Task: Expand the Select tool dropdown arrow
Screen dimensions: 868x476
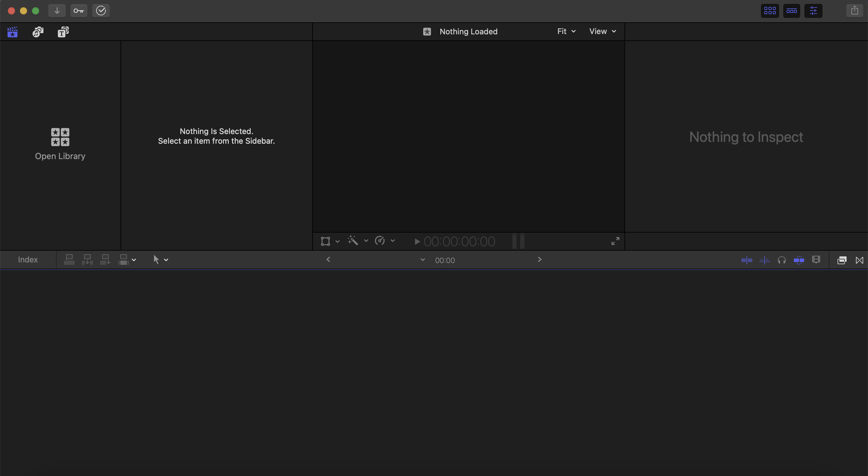Action: (x=166, y=260)
